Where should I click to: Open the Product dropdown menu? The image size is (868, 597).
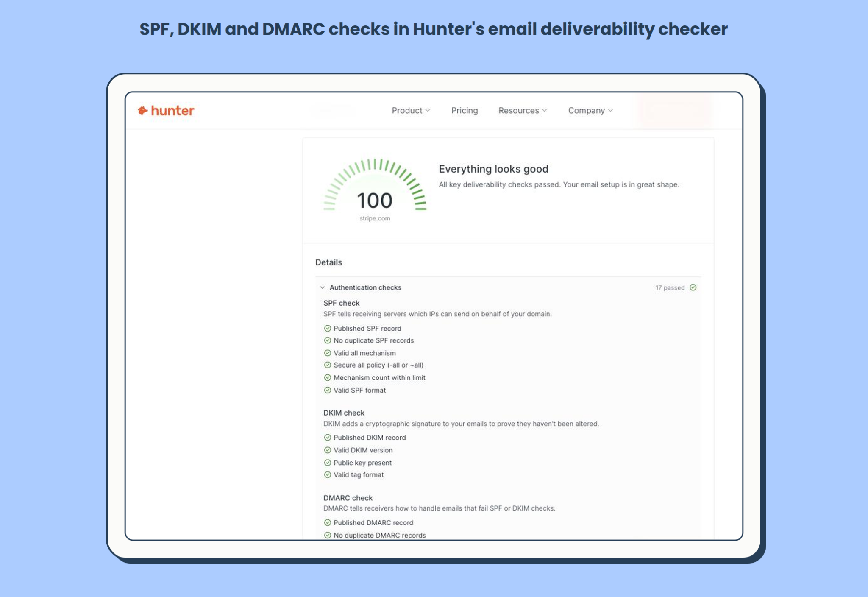411,110
